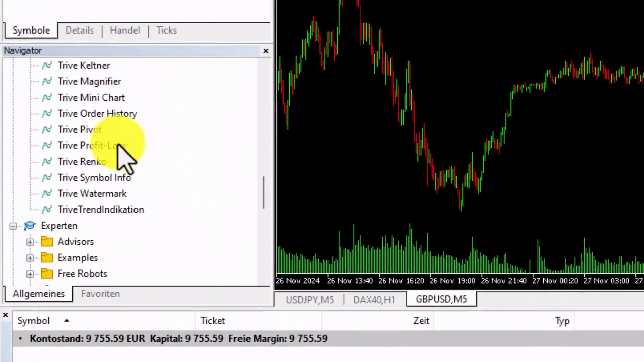Click the 26 Nov 13:40 time label
The width and height of the screenshot is (644, 362).
(350, 281)
